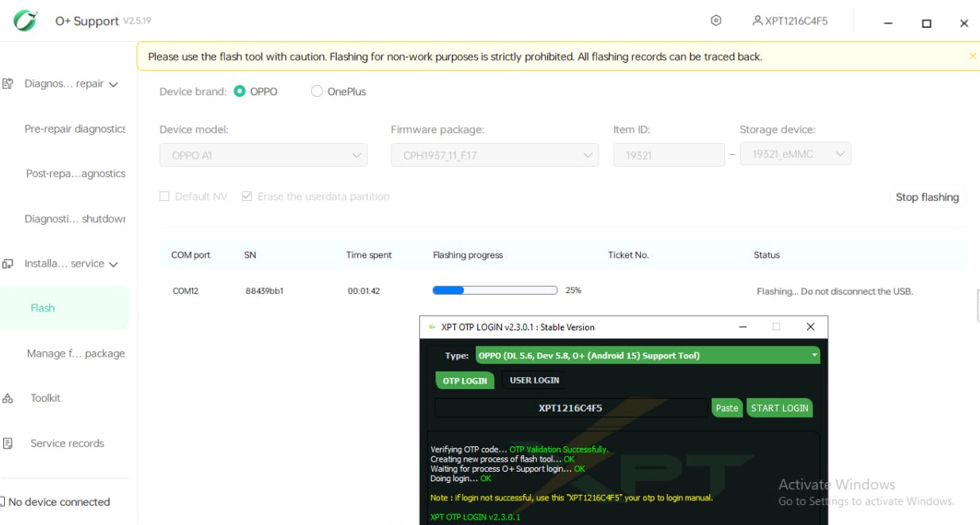Click the Installation service sidebar icon
The image size is (980, 525).
[x=8, y=264]
